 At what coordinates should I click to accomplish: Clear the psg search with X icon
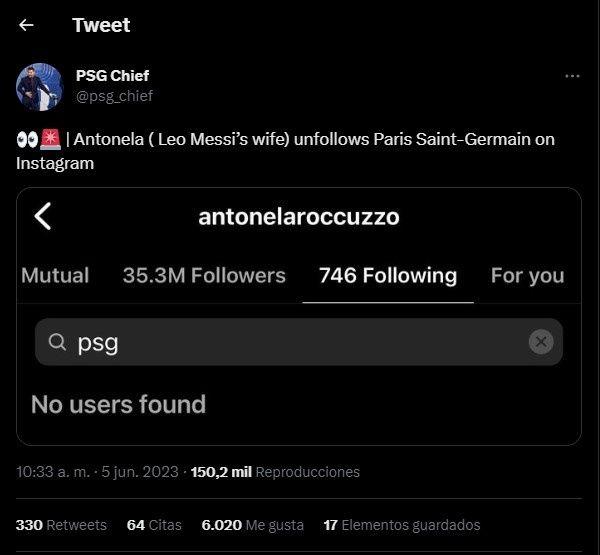(540, 342)
